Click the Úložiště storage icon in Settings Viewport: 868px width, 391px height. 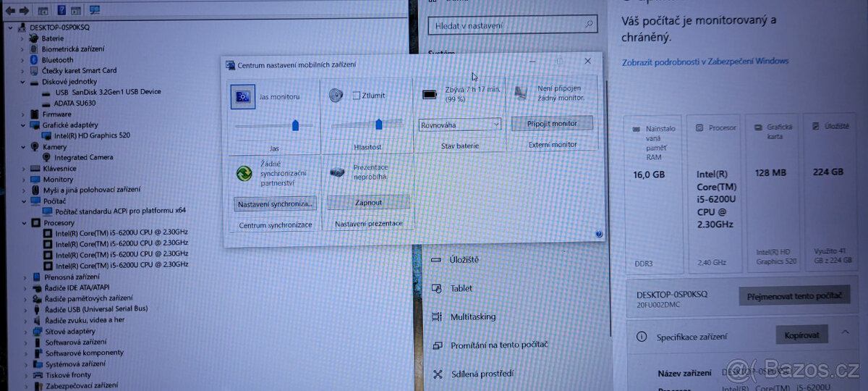(x=436, y=259)
